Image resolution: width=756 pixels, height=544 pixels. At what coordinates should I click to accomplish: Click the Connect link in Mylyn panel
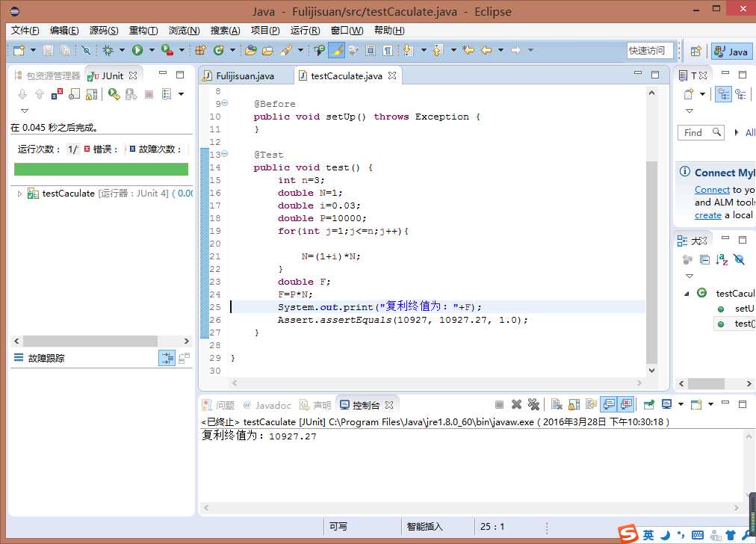click(712, 190)
